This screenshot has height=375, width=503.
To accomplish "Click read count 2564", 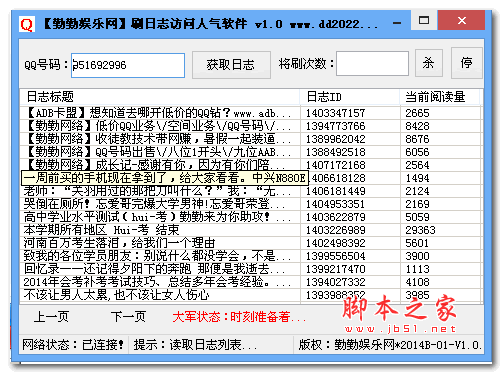I will (417, 165).
